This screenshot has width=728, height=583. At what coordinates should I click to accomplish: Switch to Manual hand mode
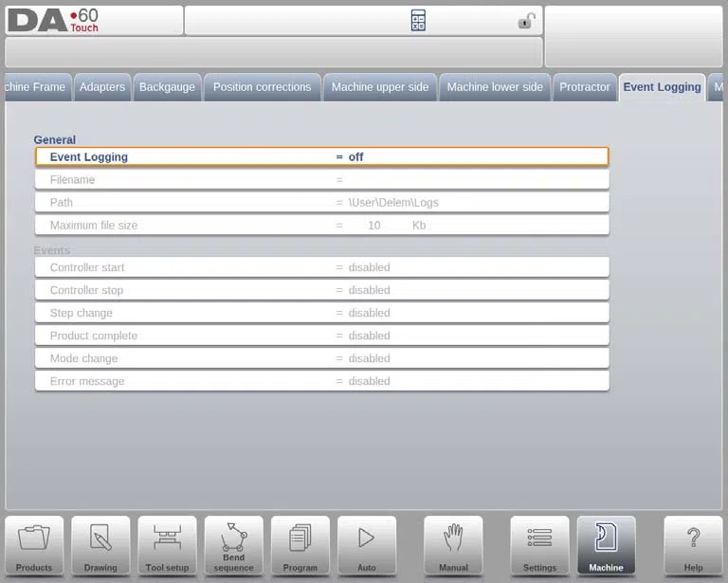(x=453, y=546)
